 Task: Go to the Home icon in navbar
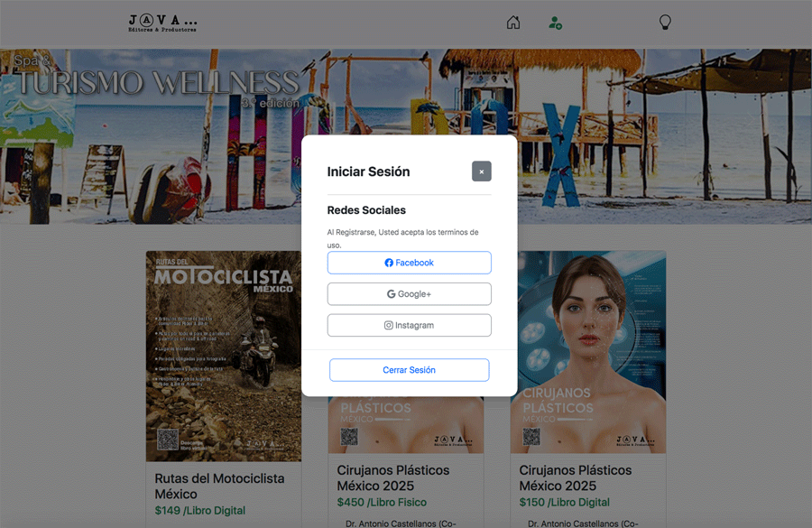(x=513, y=23)
